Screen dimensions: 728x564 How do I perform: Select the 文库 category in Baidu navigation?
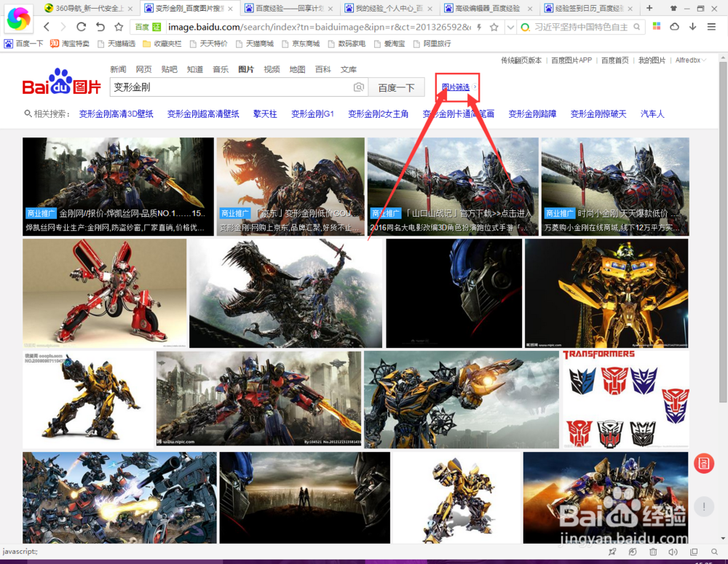pos(348,70)
